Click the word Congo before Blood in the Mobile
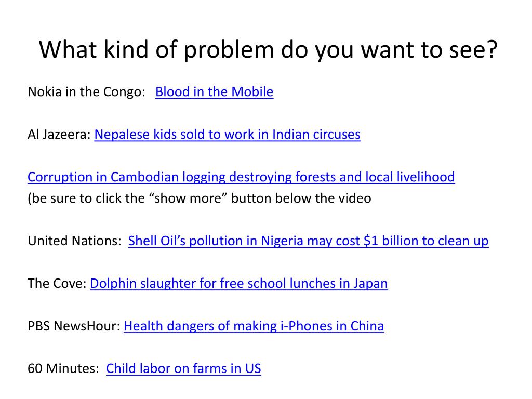The height and width of the screenshot is (399, 532). tap(124, 92)
